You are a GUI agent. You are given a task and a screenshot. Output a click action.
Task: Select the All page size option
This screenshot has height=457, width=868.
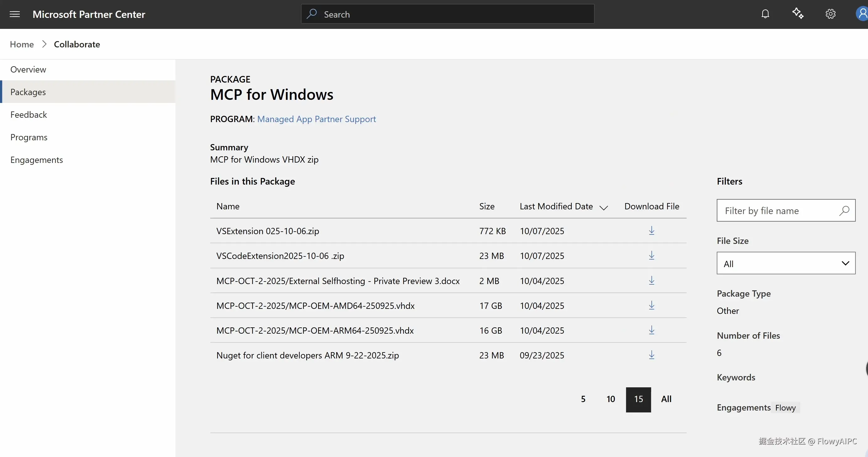666,399
